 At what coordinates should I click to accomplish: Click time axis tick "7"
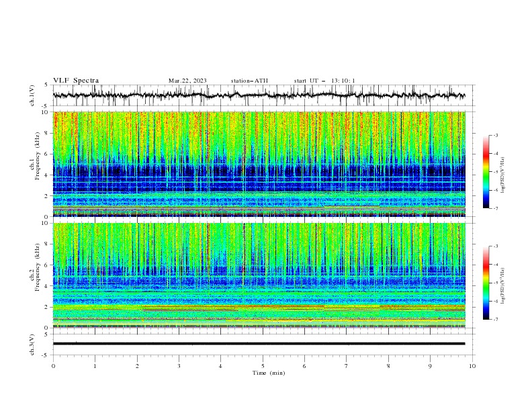tap(347, 366)
